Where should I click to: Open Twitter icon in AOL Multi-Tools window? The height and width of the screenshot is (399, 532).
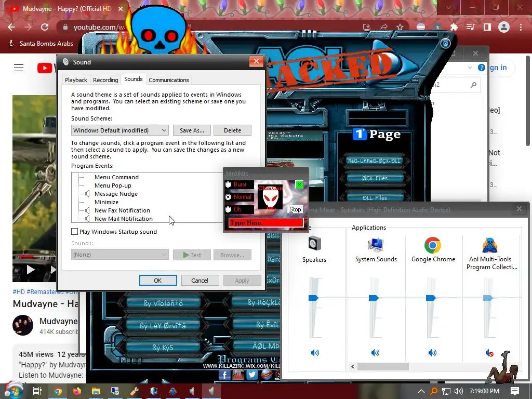click(252, 375)
